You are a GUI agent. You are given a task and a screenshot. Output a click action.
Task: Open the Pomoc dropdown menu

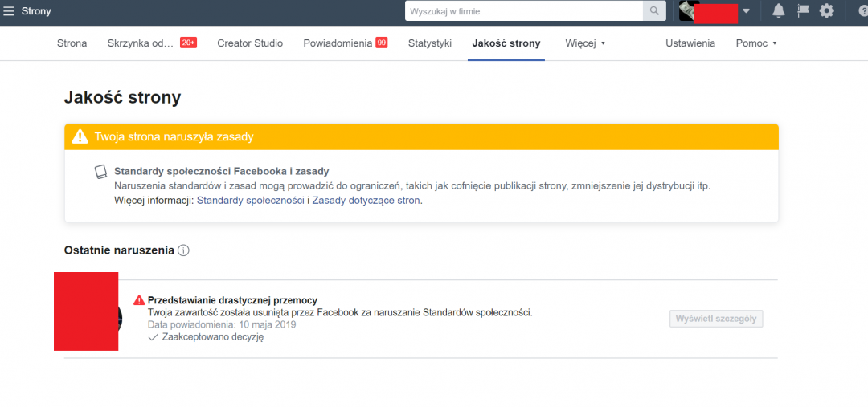click(x=756, y=43)
